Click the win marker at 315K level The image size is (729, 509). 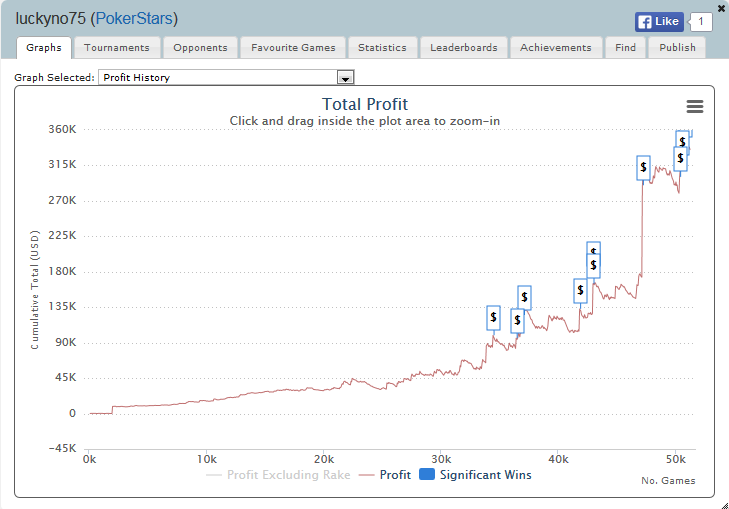643,167
